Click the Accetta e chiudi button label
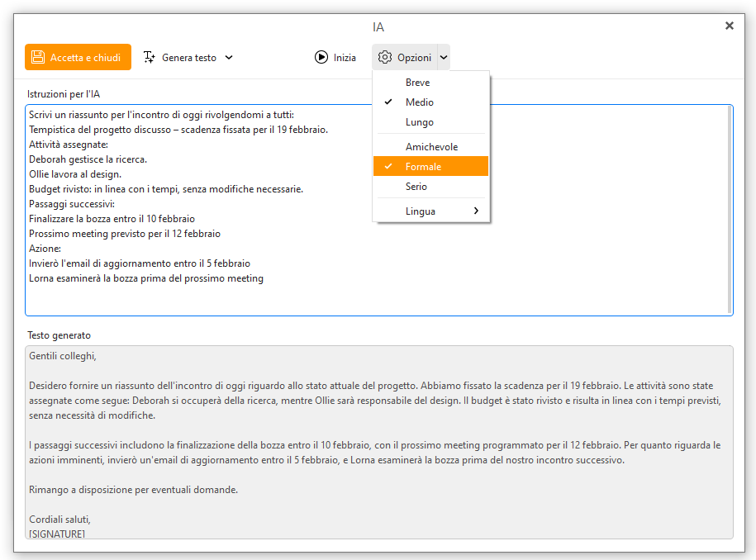 [x=85, y=58]
